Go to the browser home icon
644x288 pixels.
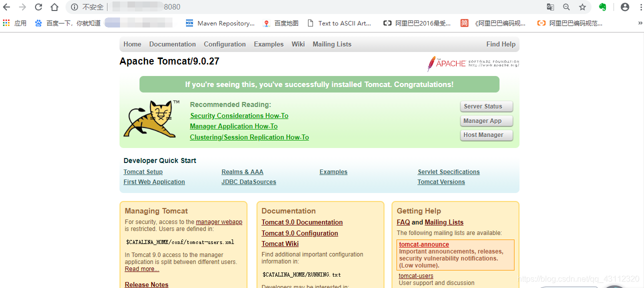54,7
